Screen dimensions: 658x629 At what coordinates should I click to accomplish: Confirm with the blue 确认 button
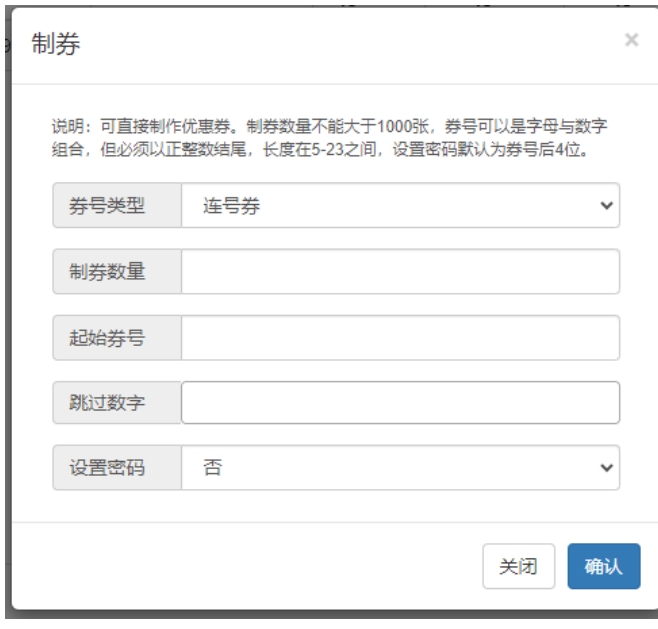tap(604, 566)
